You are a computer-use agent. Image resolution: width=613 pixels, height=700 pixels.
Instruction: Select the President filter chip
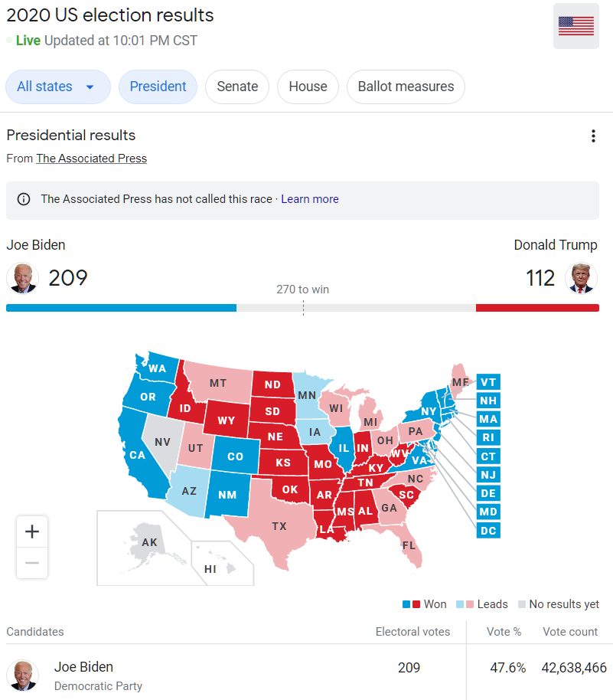coord(158,87)
